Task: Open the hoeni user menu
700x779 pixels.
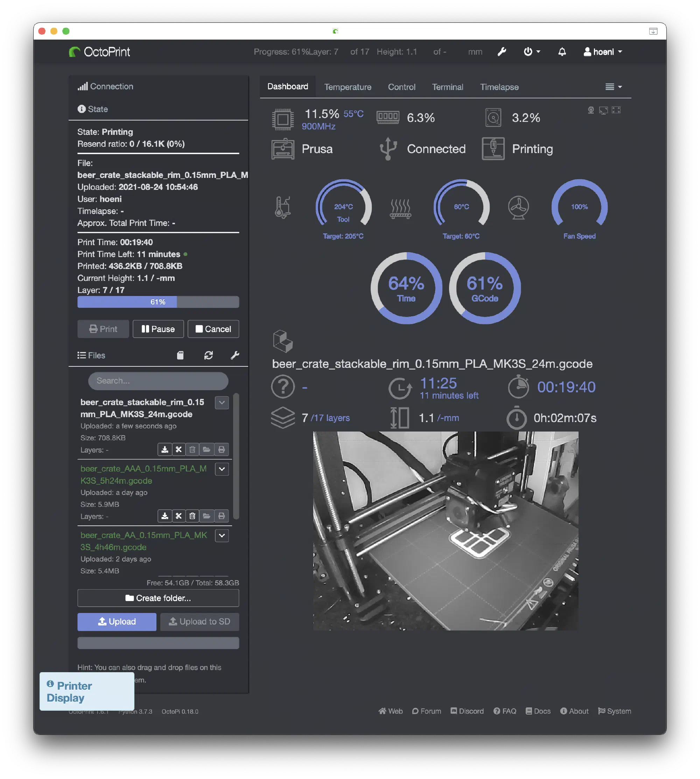Action: tap(603, 51)
